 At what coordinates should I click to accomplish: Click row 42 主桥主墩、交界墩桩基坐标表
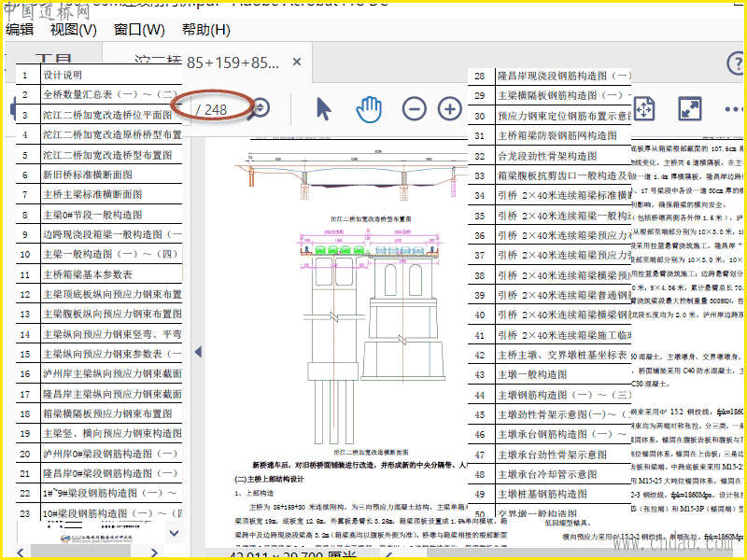point(549,355)
